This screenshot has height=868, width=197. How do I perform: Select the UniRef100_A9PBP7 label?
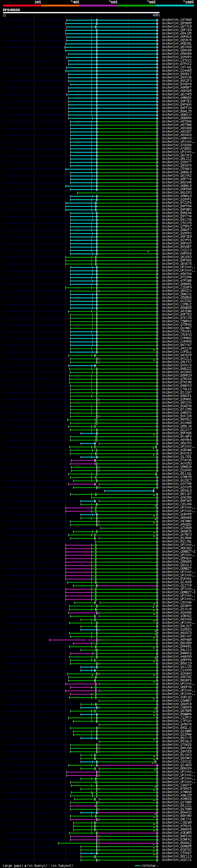click(x=176, y=88)
